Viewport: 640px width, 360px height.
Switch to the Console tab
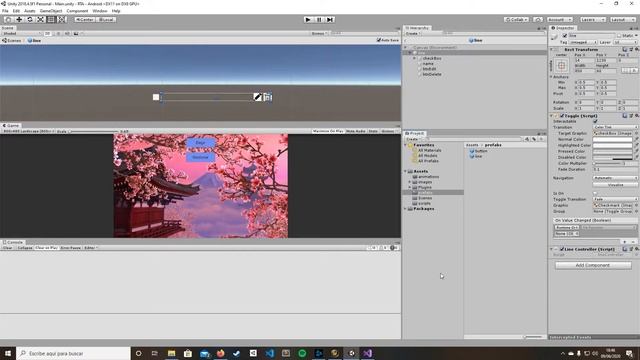(13, 242)
